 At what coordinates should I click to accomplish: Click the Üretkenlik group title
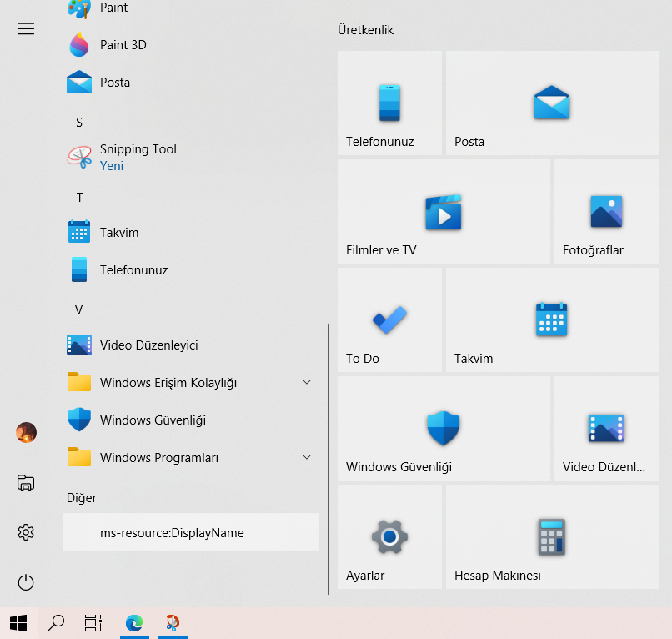click(365, 29)
